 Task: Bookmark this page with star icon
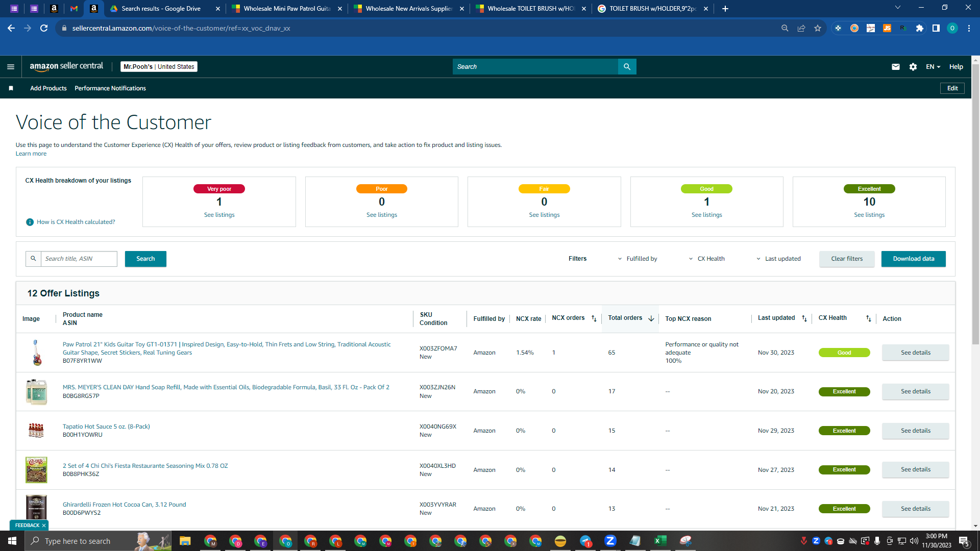click(818, 28)
